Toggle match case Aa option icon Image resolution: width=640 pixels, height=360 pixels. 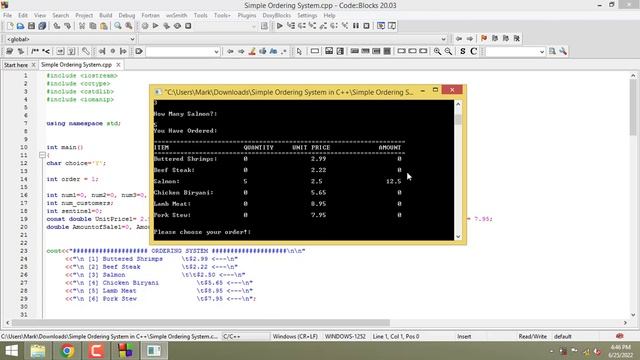click(273, 51)
